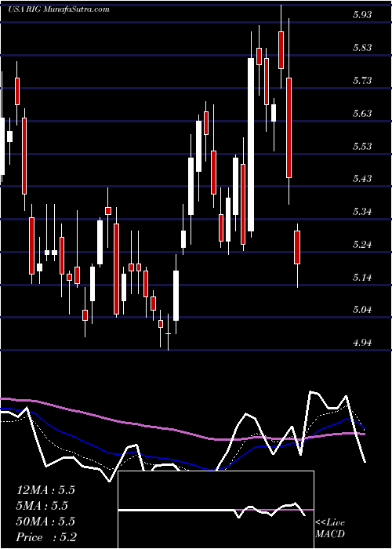Click the '50MA : 5.5' indicator text
The width and height of the screenshot is (392, 549).
pyautogui.click(x=45, y=522)
